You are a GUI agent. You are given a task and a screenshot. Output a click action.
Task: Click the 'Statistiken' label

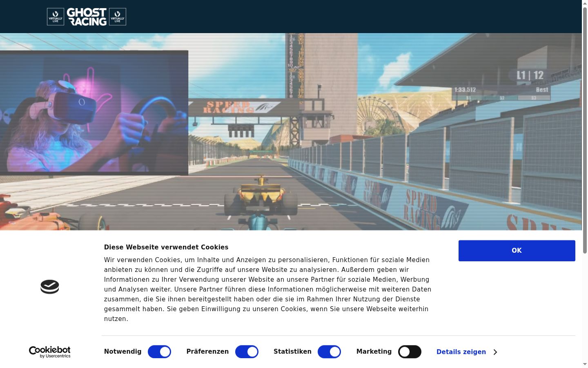[292, 352]
